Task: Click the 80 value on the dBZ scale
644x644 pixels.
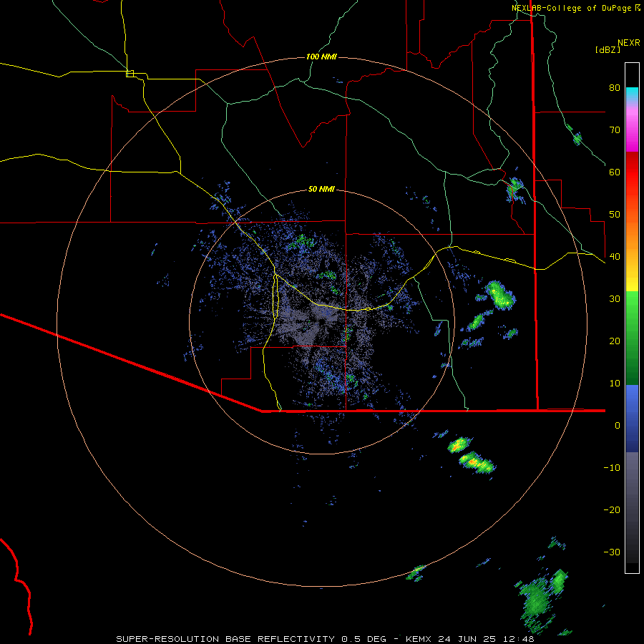Action: pyautogui.click(x=615, y=88)
